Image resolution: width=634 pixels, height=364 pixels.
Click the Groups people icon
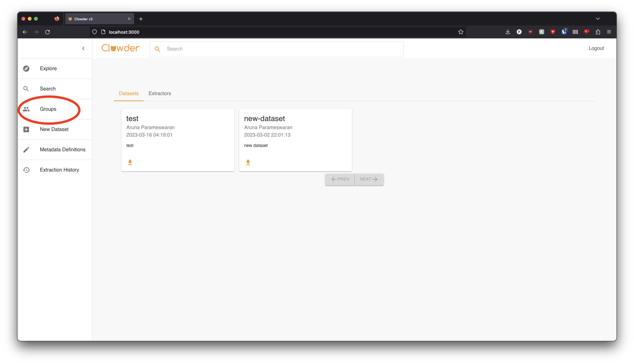pyautogui.click(x=26, y=109)
